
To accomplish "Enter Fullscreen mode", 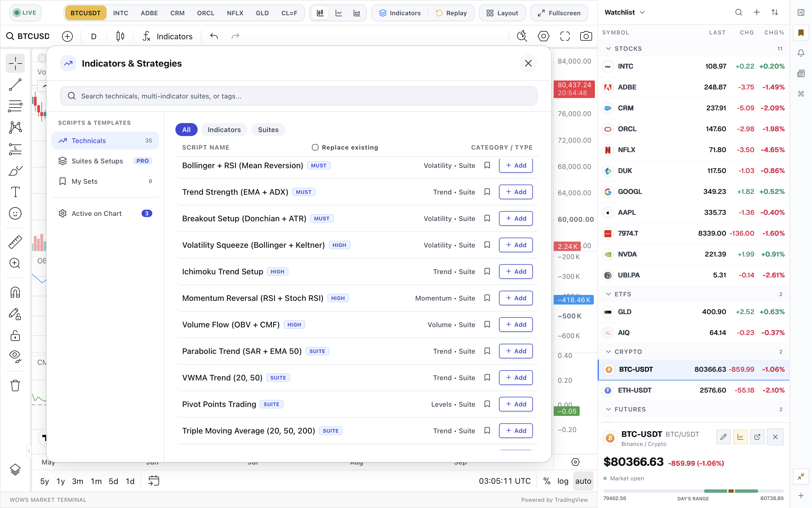I will click(x=559, y=13).
